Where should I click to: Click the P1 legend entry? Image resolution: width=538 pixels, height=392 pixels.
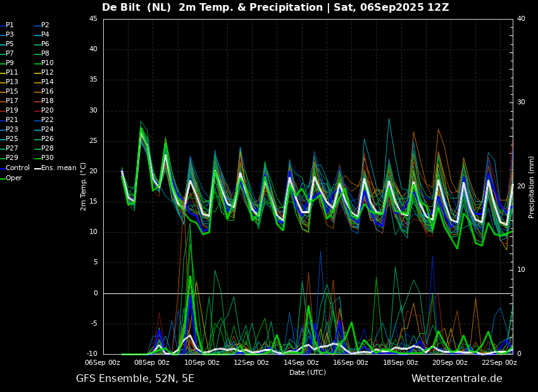(8, 25)
